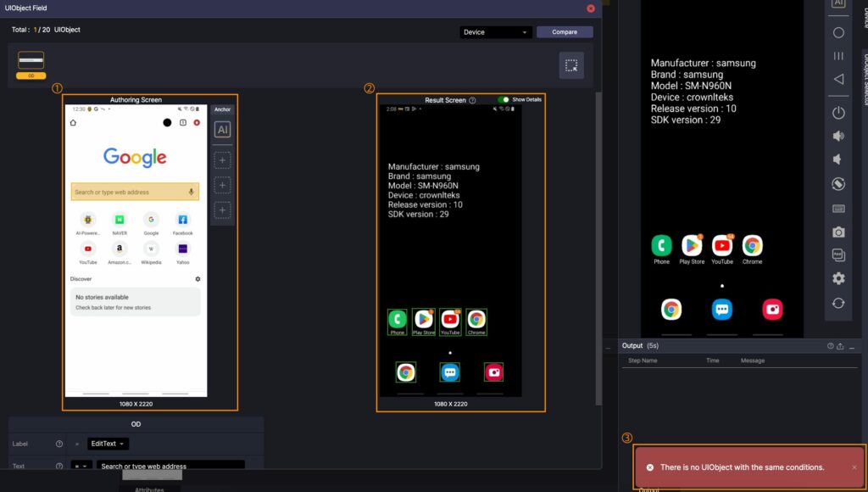This screenshot has width=868, height=492.
Task: Click the Step Name column header
Action: (x=643, y=361)
